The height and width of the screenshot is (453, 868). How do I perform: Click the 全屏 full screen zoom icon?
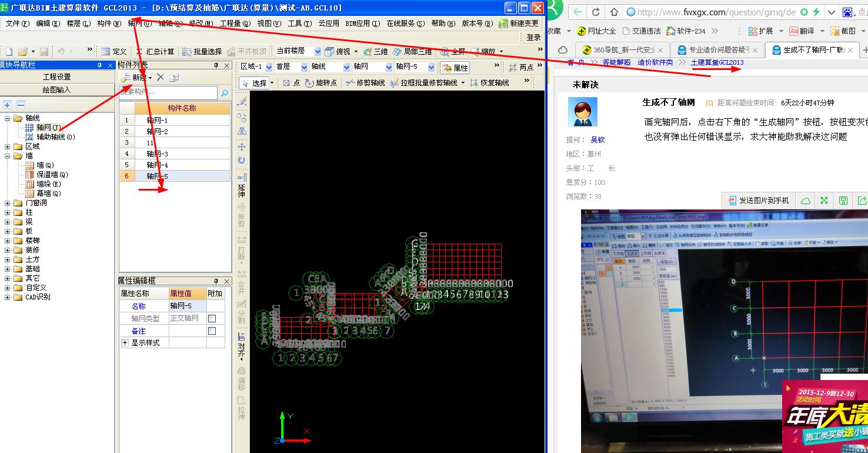click(x=453, y=52)
